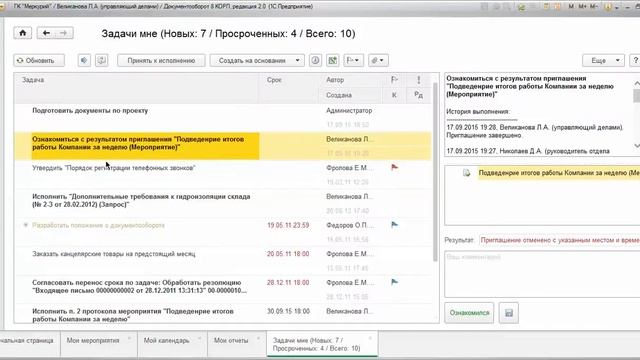Click the К column header
The height and width of the screenshot is (360, 640).
click(x=394, y=95)
